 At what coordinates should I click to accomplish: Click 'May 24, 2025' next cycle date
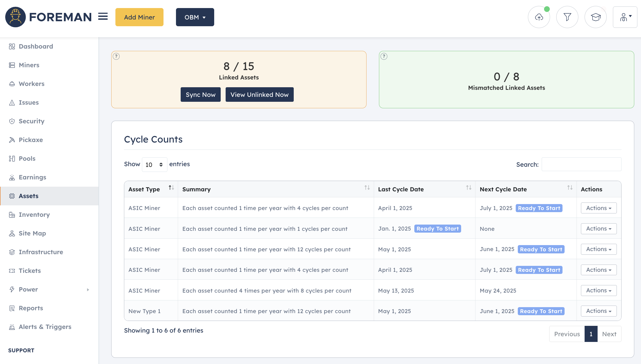click(x=498, y=291)
